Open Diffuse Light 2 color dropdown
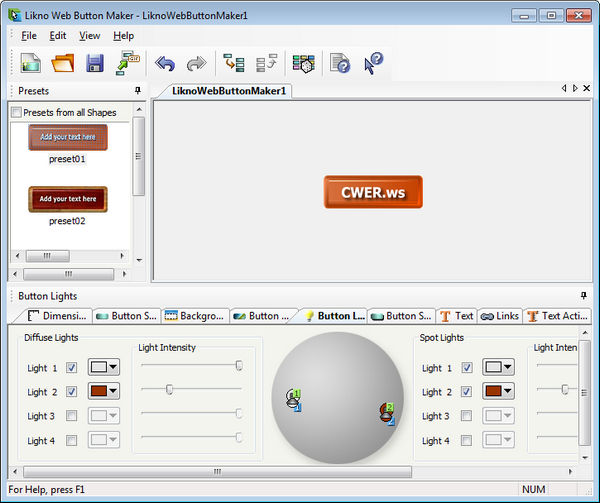The image size is (600, 503). (x=104, y=391)
